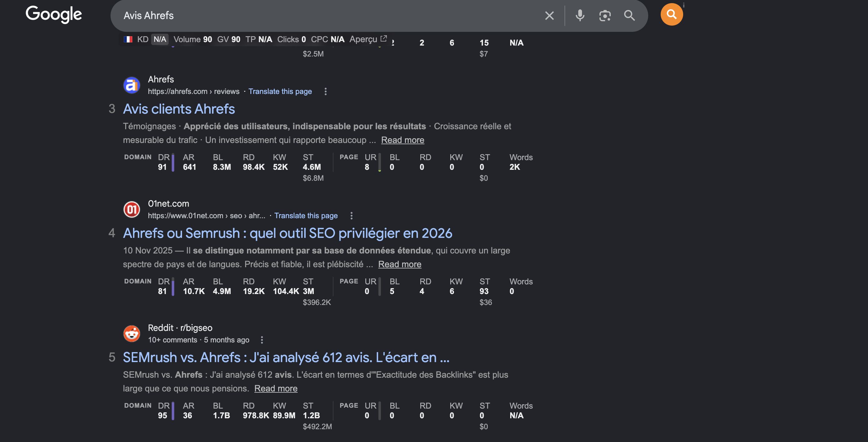
Task: Click DR value 95 for Reddit
Action: pos(162,416)
